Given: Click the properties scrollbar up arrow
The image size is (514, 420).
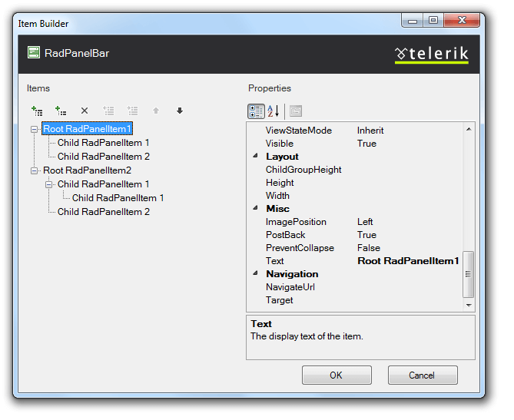Looking at the screenshot, I should click(469, 129).
